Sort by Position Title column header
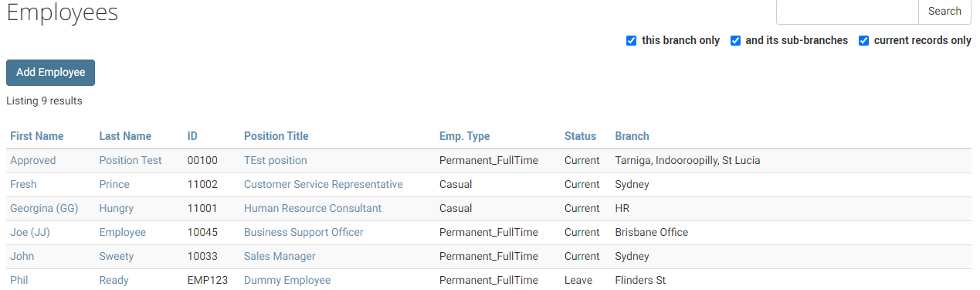 coord(276,136)
